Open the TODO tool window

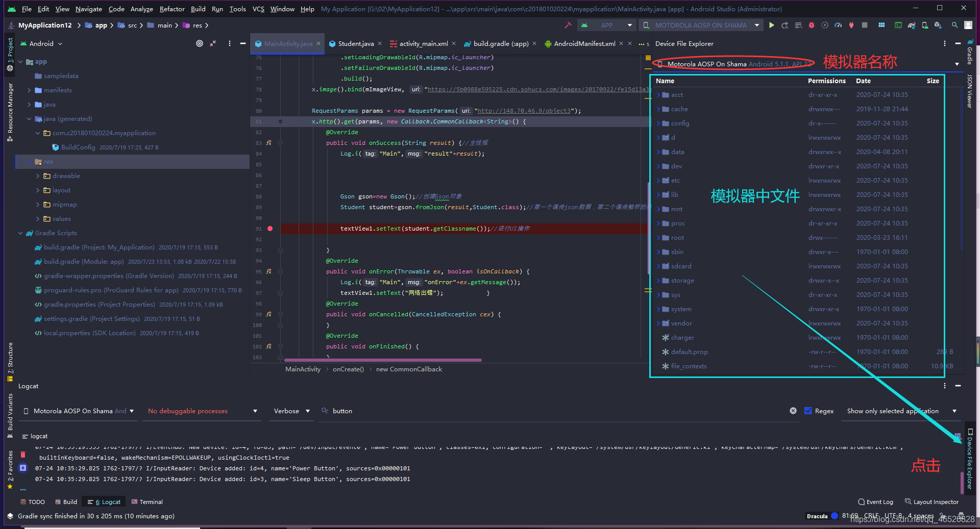pos(33,501)
